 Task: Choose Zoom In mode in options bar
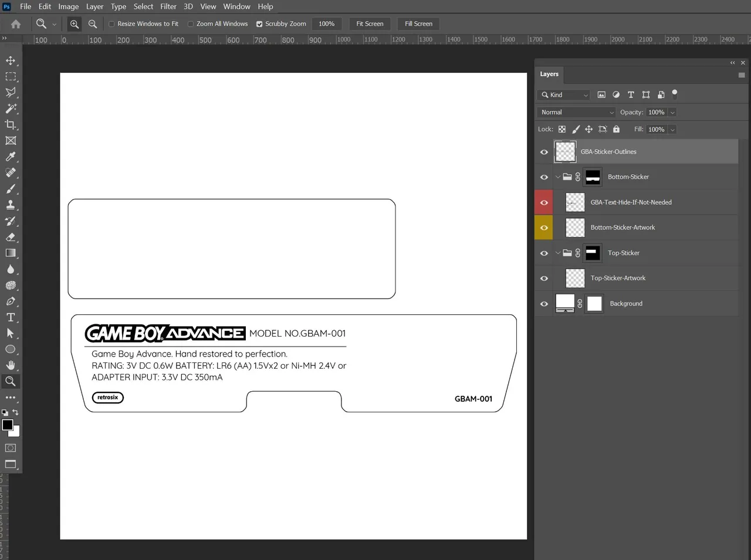75,24
